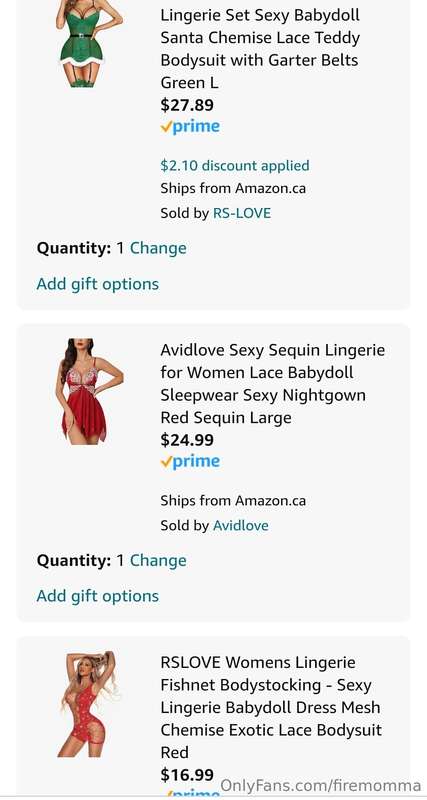Click the red fishnet bodystocking thumbnail
The image size is (427, 800).
pyautogui.click(x=89, y=704)
